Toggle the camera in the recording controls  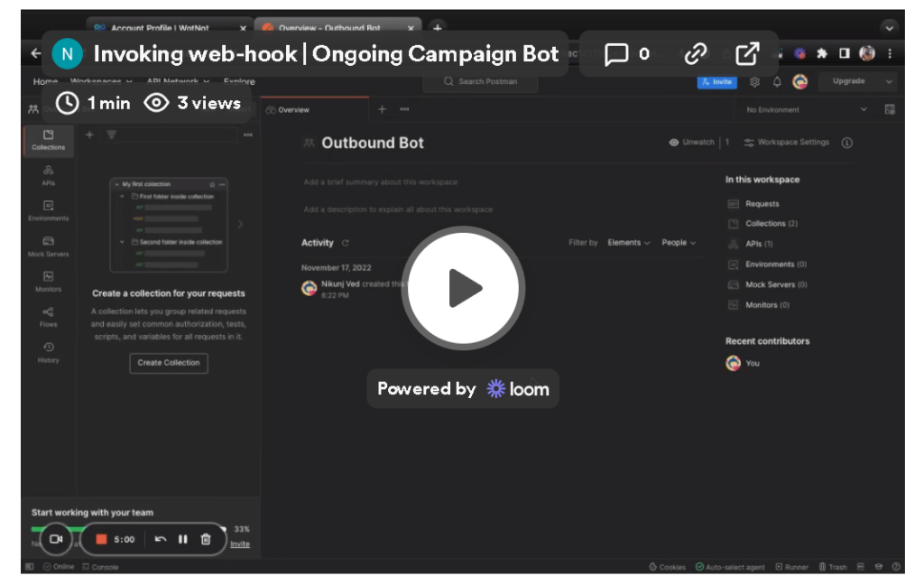coord(55,539)
